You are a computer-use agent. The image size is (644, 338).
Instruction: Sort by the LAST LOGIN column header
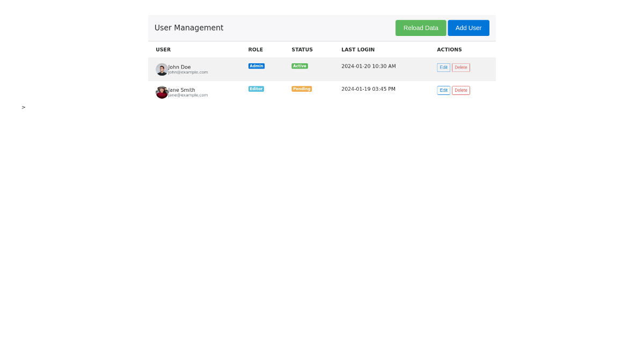(x=358, y=49)
